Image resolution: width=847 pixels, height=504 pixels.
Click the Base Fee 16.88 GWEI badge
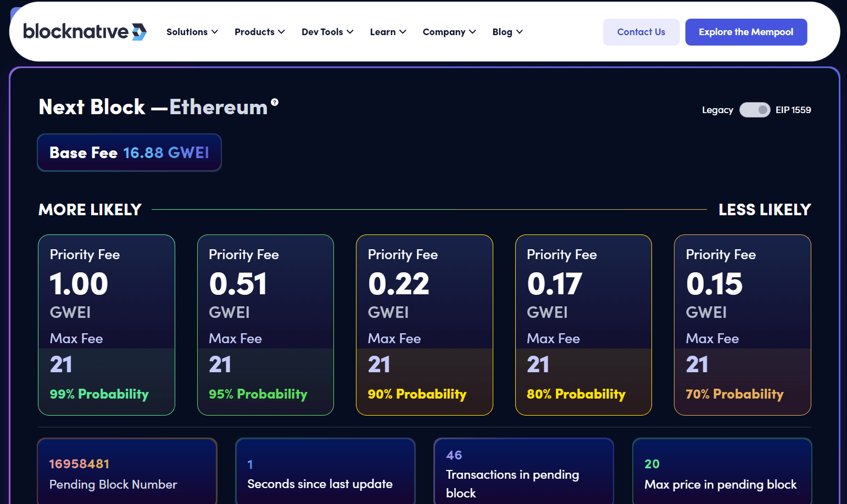tap(129, 153)
